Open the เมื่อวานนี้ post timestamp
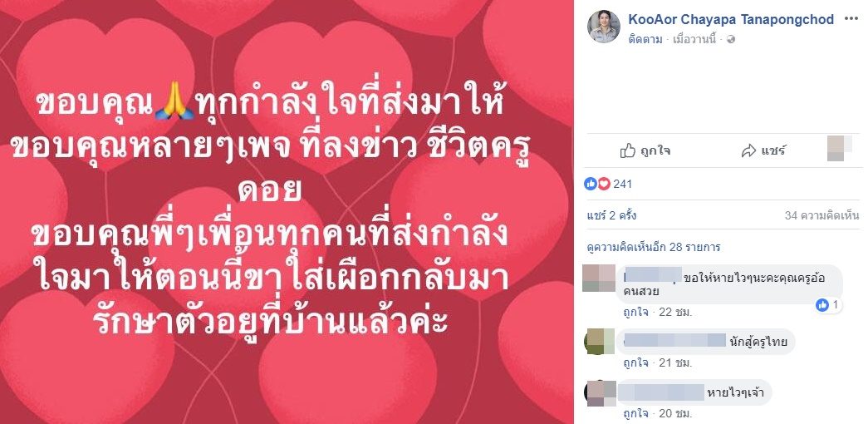The image size is (868, 424). click(694, 39)
